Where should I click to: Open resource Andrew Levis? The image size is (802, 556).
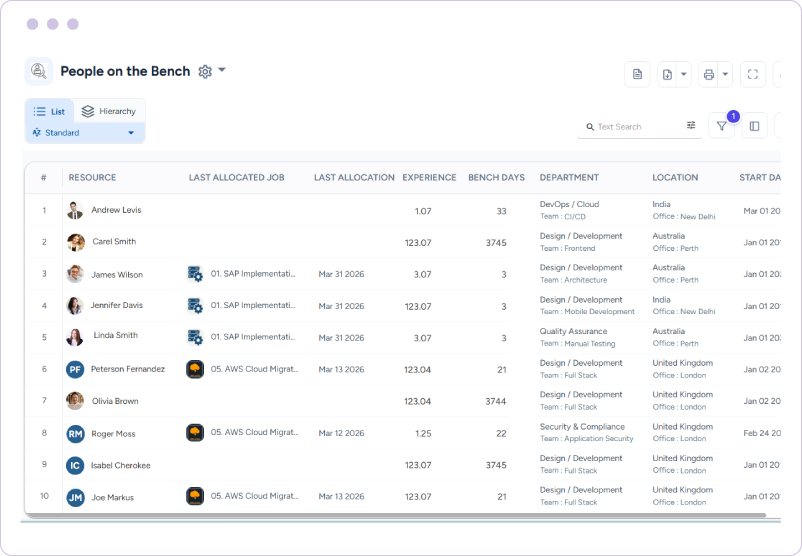click(116, 210)
